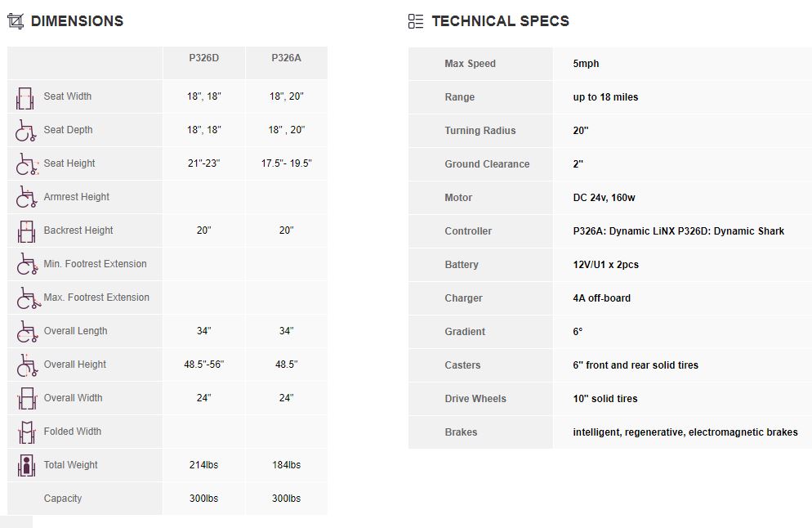Click the Max Speed row label
The image size is (812, 528).
470,64
